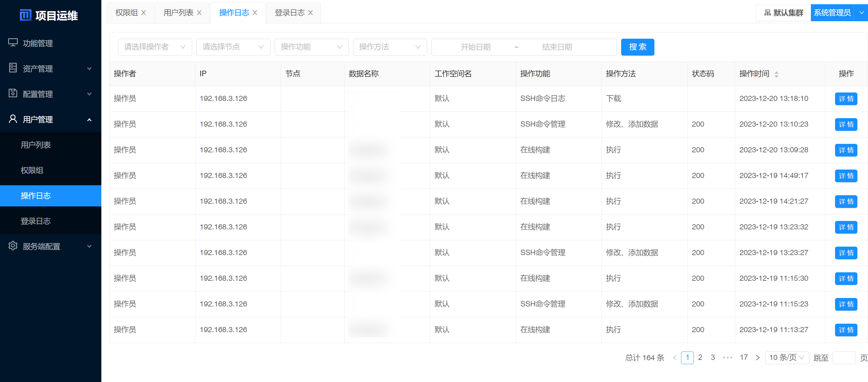Screen dimensions: 868x382
Task: Open the 操作功能 filter dropdown
Action: (x=311, y=47)
